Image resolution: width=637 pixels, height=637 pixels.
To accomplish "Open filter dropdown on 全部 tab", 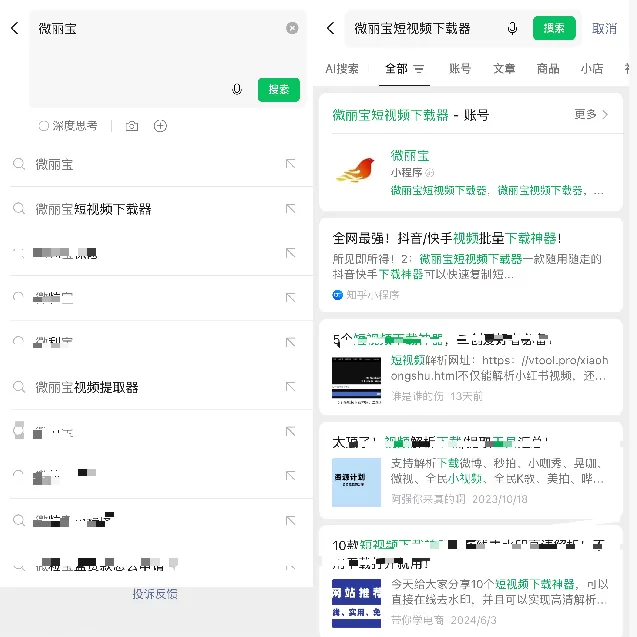I will point(418,69).
